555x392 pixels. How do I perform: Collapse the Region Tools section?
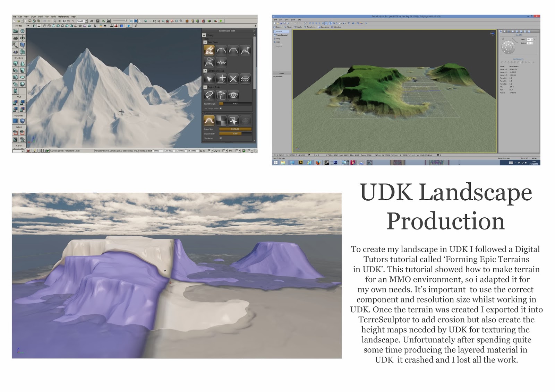click(x=205, y=87)
